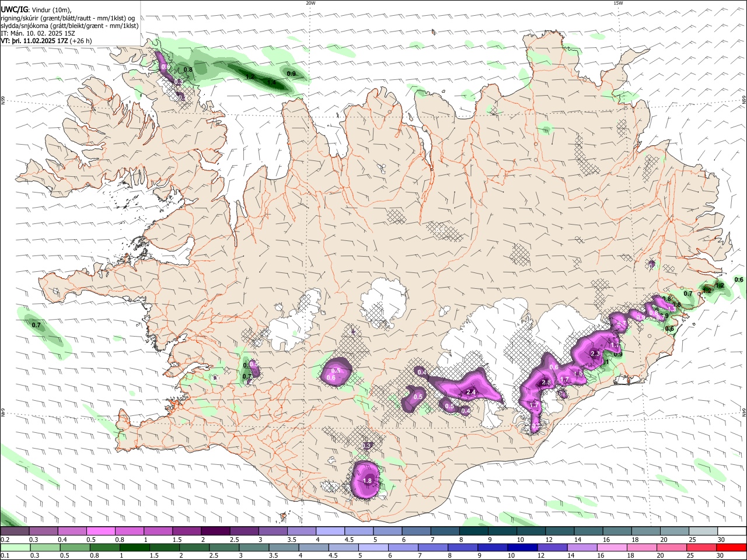Select the violet 14 swatch in lower legend
This screenshot has width=747, height=560.
(x=582, y=547)
